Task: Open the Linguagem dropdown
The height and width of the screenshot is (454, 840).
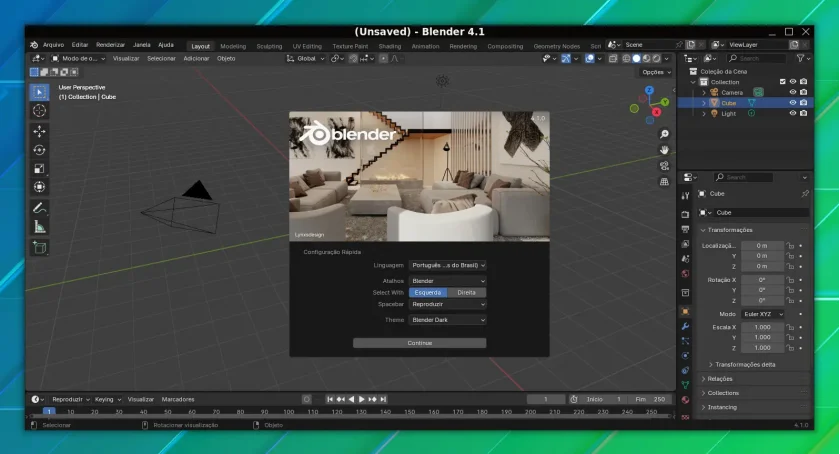Action: tap(447, 265)
